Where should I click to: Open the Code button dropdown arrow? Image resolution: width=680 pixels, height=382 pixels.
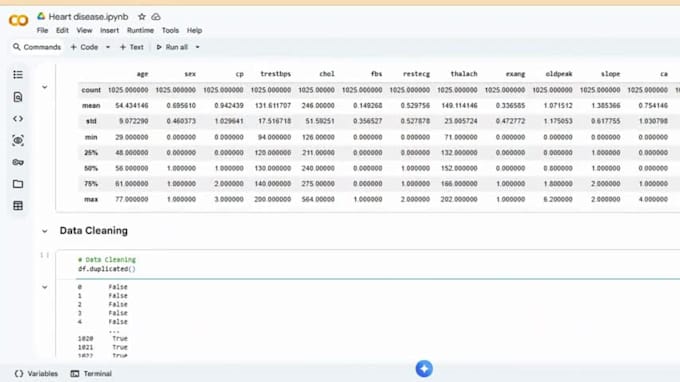(108, 47)
